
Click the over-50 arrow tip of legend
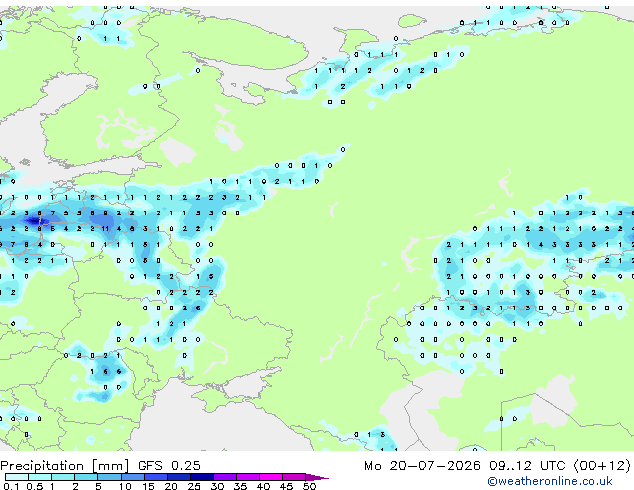[x=317, y=477]
